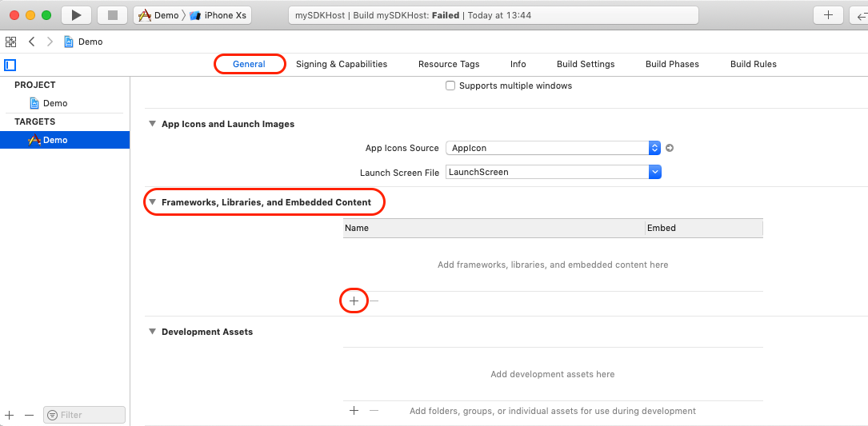Open App Icons Source dropdown
The height and width of the screenshot is (426, 868).
(x=554, y=148)
